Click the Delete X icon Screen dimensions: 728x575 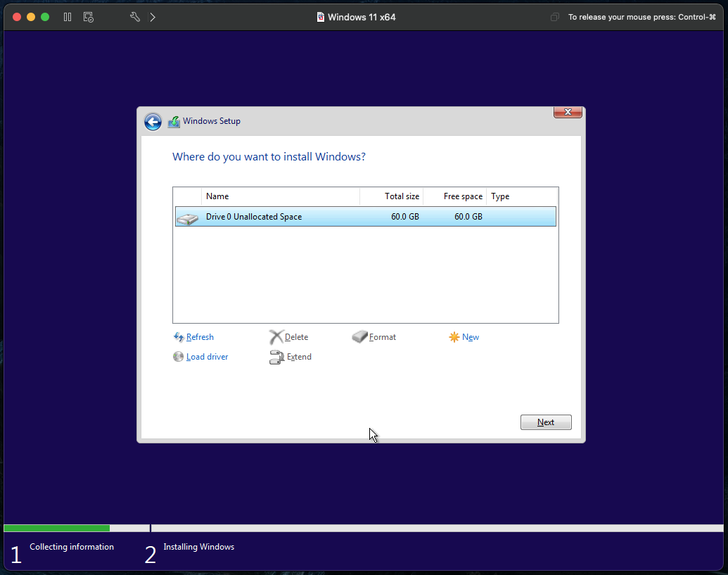coord(276,337)
